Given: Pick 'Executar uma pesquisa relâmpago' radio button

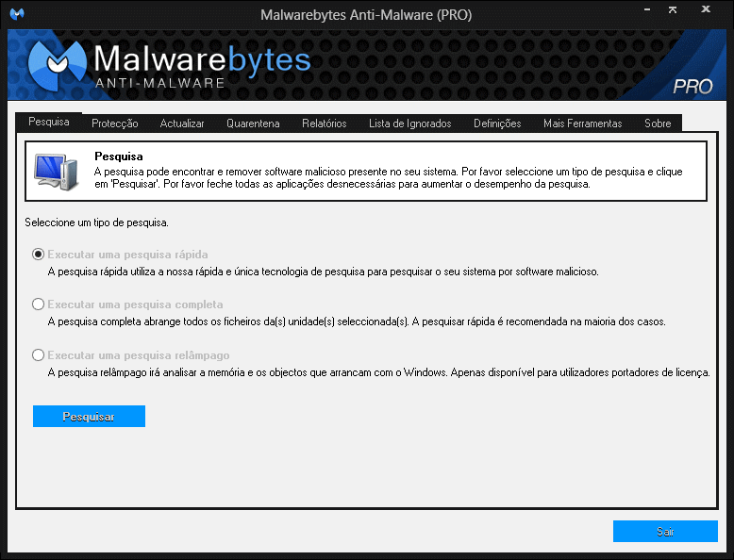Looking at the screenshot, I should 39,355.
